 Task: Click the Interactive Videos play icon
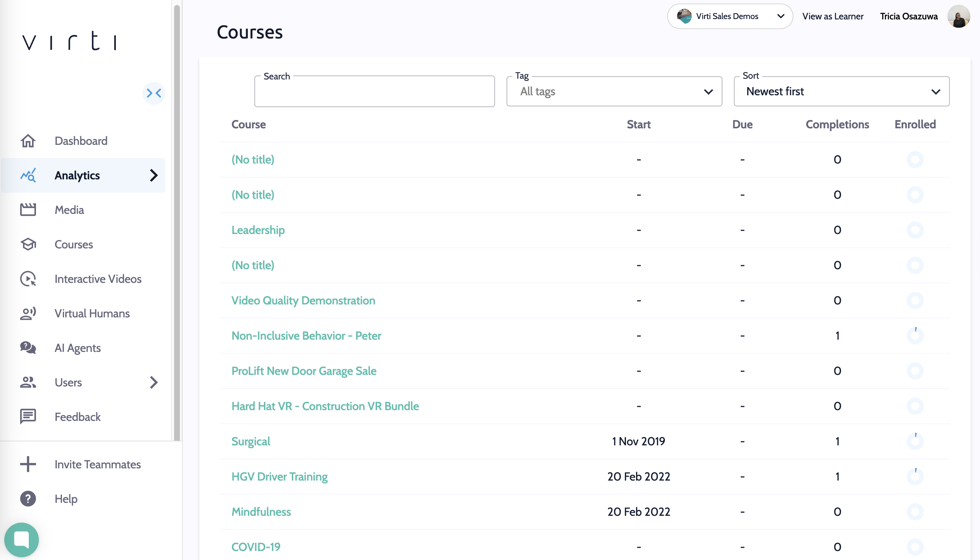[x=28, y=279]
